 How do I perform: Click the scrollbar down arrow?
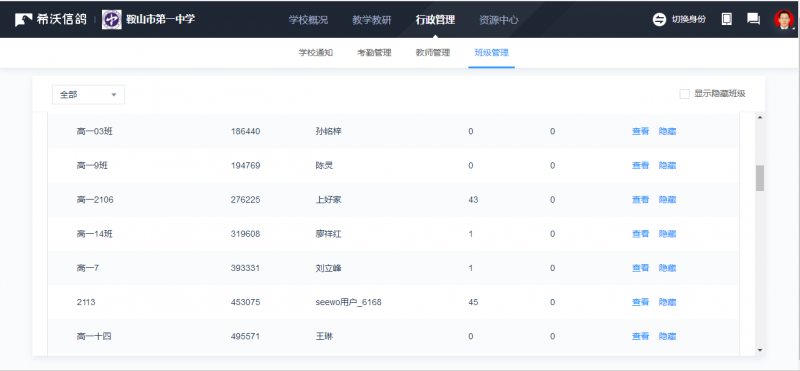(x=760, y=350)
